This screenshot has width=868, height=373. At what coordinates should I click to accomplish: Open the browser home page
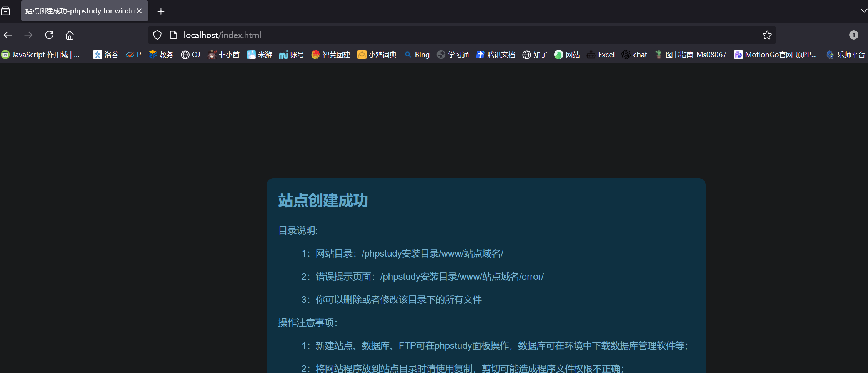[70, 35]
